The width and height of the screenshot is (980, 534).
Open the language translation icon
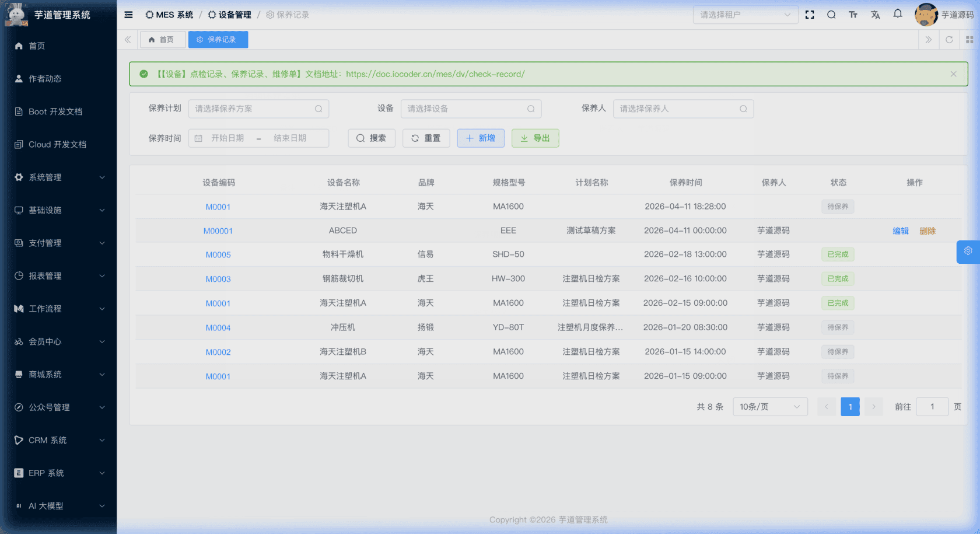[x=875, y=15]
